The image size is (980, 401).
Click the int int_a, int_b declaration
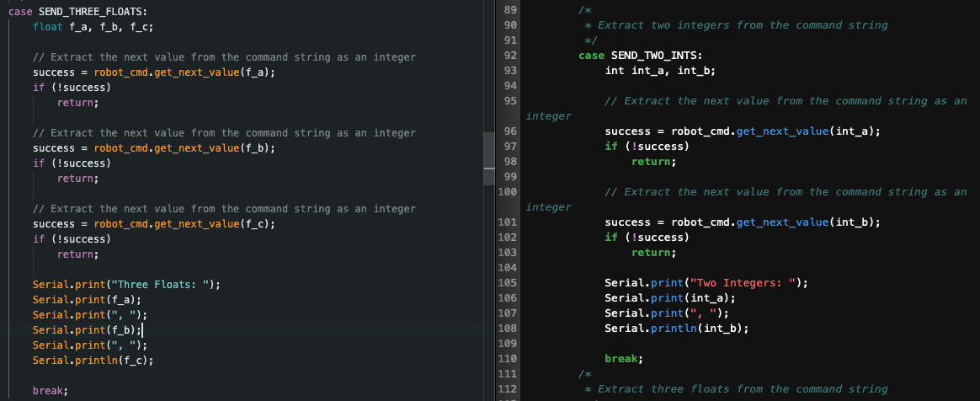click(x=660, y=71)
